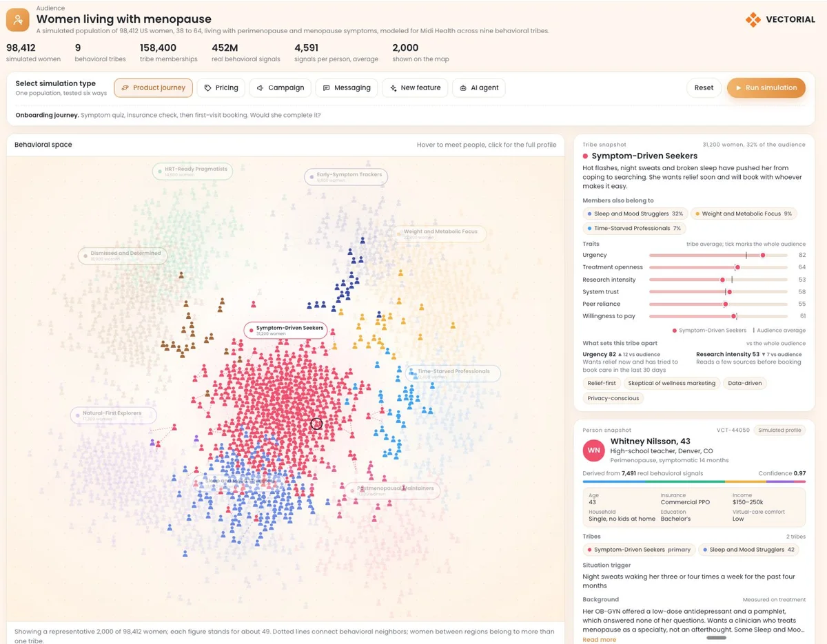Click the Treatment openness trait slider
The height and width of the screenshot is (644, 827).
(718, 267)
